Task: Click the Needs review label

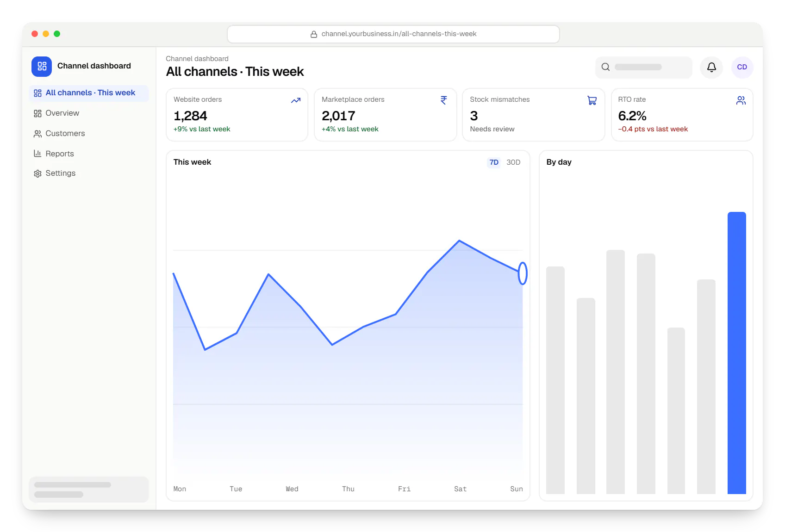Action: 492,129
